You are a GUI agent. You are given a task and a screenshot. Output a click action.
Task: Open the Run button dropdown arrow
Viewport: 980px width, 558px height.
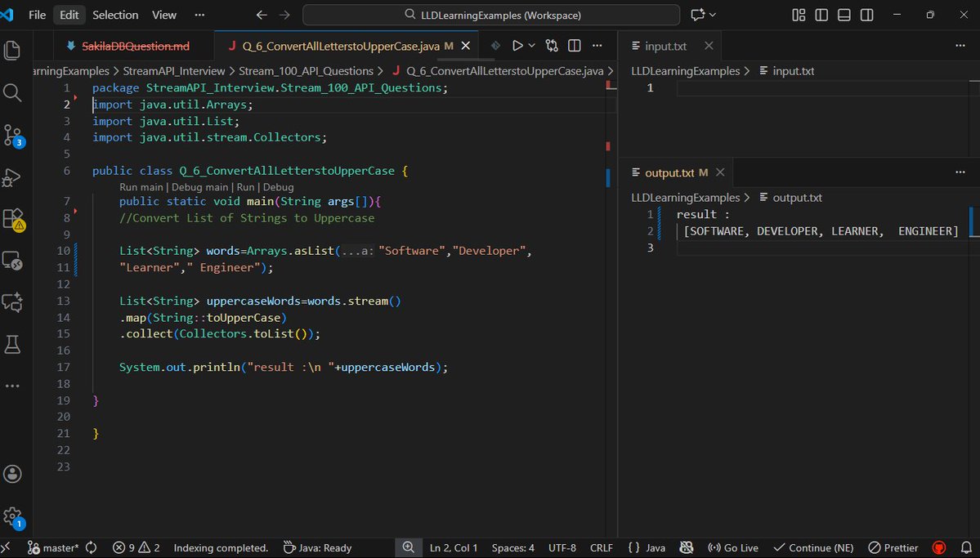pos(532,45)
